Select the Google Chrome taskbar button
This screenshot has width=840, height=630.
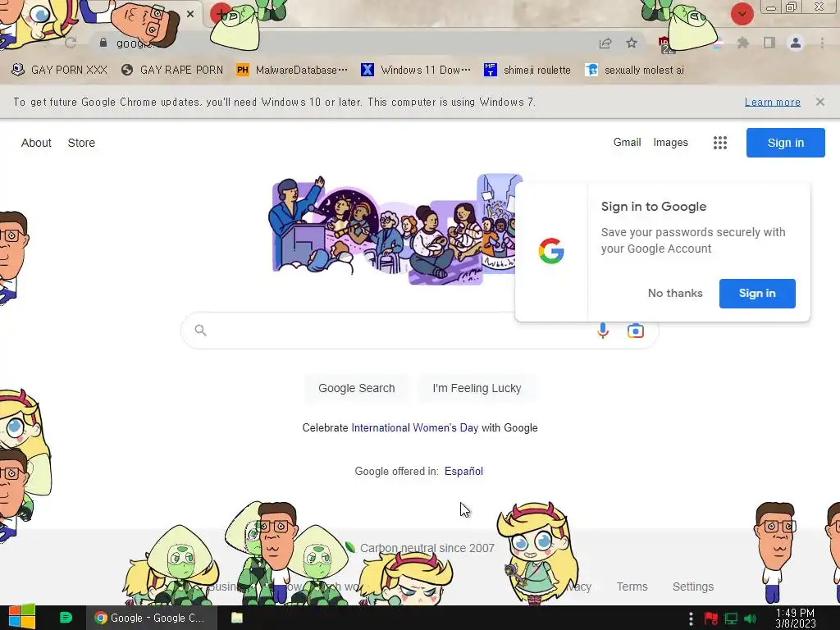point(152,618)
